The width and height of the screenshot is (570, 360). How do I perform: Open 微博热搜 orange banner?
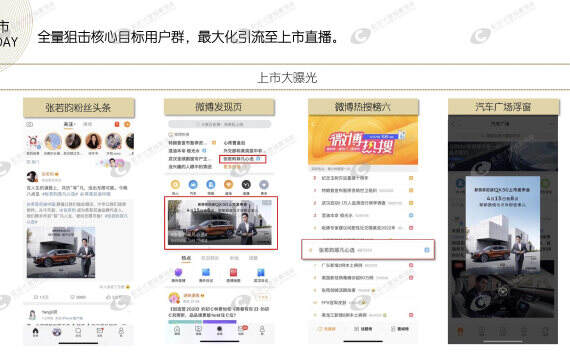[x=363, y=140]
